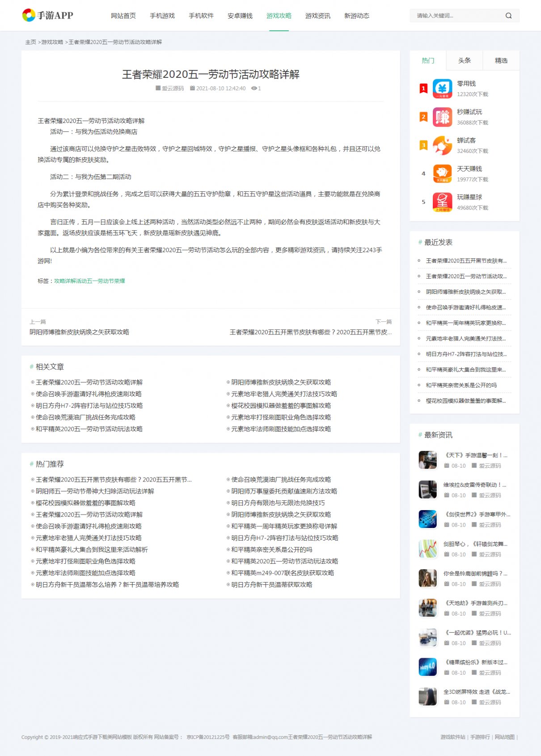Screen dimensions: 541x756
Task: Open 《一起优诺》猛男必玩 news title
Action: click(477, 633)
